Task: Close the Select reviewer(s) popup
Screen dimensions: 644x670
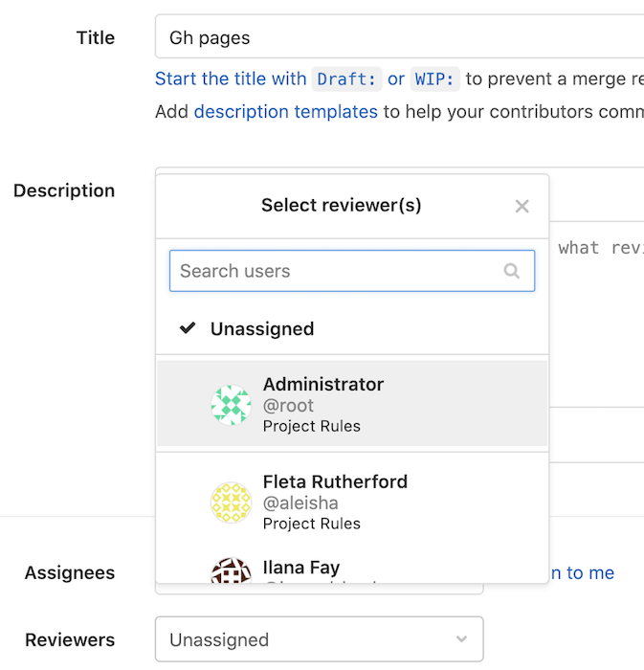Action: pos(522,206)
